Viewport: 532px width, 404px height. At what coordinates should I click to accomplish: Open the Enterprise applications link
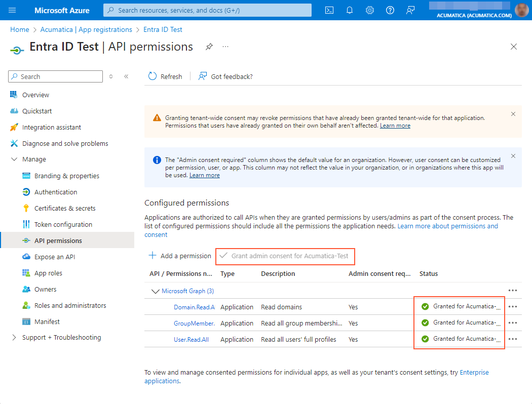[x=474, y=372]
